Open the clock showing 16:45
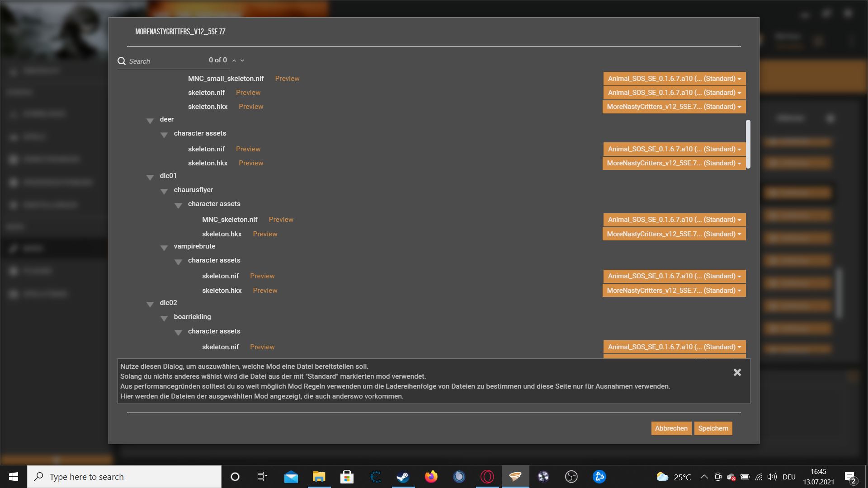 [x=818, y=477]
